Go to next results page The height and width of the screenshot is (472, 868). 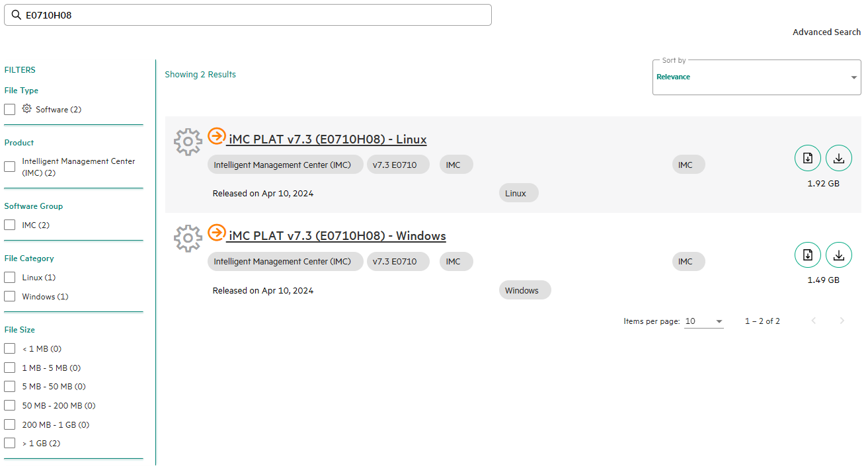pos(842,321)
